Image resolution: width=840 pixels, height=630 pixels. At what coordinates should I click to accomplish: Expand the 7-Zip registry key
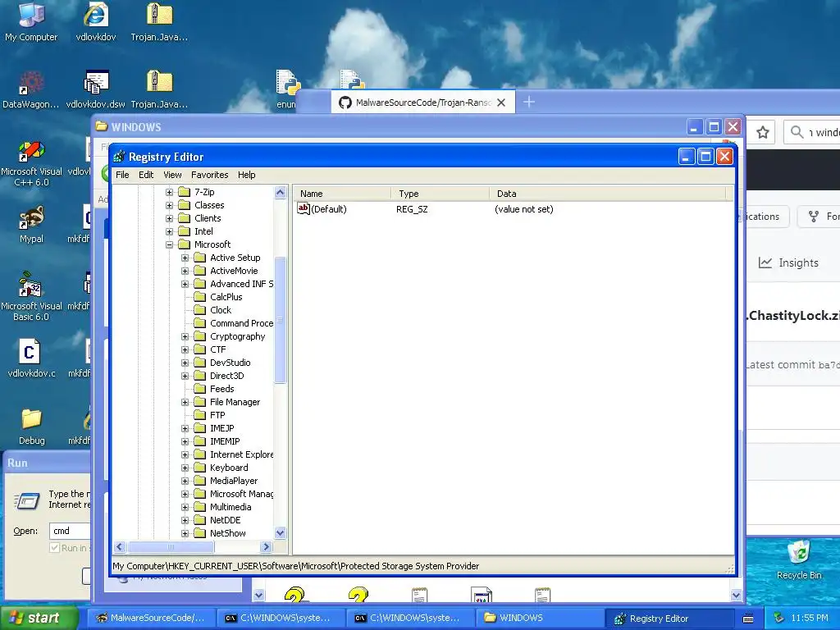coord(169,192)
